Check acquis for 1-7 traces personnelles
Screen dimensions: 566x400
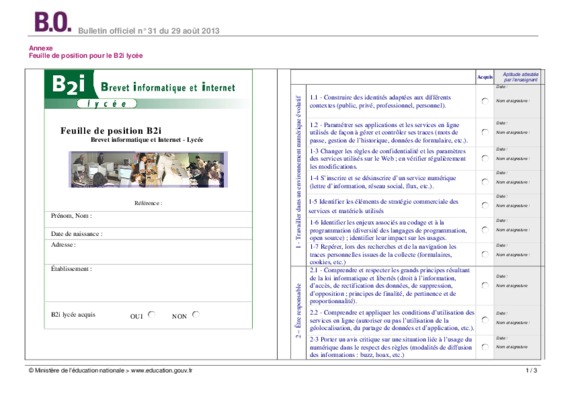[x=485, y=254]
